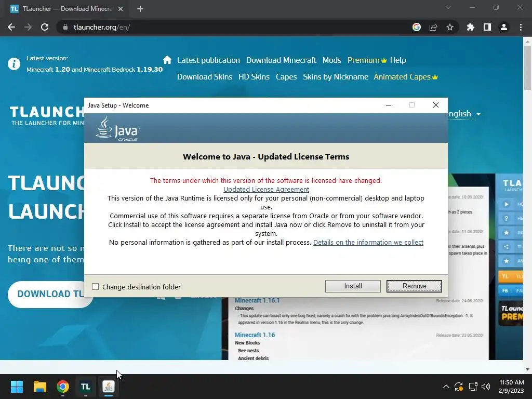Select the TLauncher — Download Minecraft tab
Image resolution: width=532 pixels, height=399 pixels.
pos(66,9)
